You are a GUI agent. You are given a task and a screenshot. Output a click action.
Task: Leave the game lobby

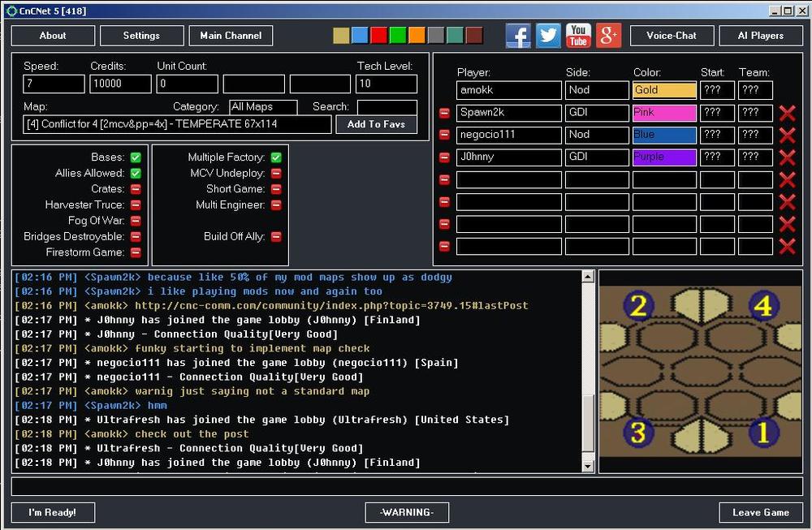click(x=761, y=512)
